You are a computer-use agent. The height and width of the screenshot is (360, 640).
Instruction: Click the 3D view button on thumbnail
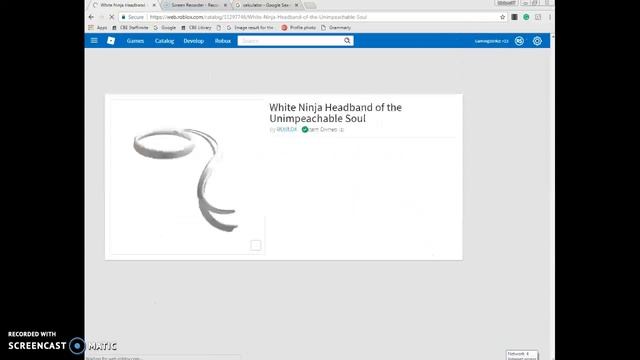coord(256,245)
